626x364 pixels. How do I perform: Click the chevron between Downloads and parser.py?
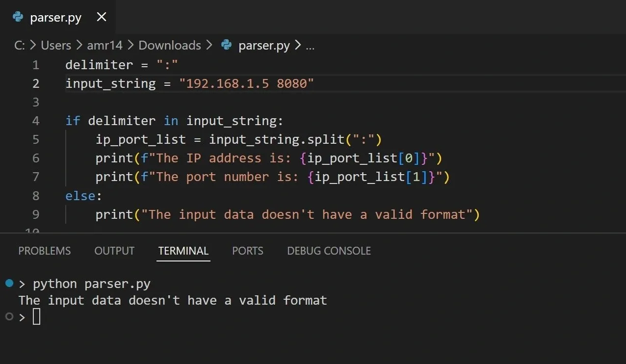(209, 45)
